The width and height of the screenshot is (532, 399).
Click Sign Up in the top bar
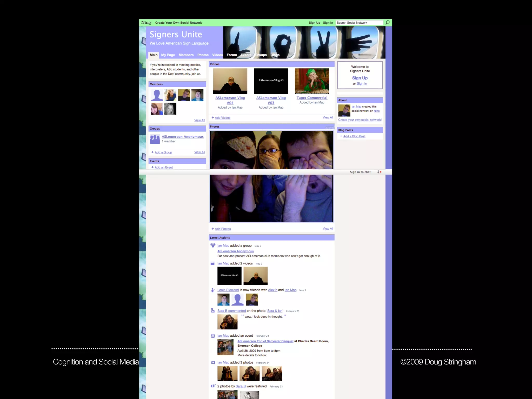click(x=315, y=23)
